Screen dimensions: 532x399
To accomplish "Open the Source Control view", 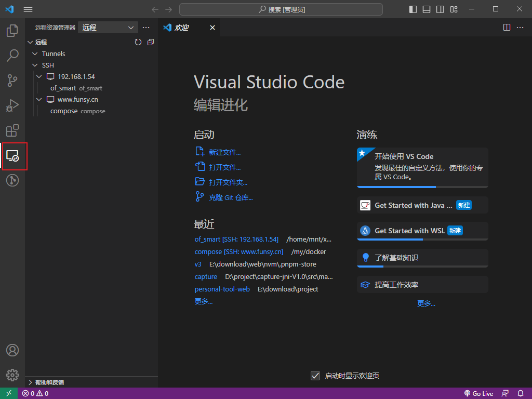I will 12,81.
